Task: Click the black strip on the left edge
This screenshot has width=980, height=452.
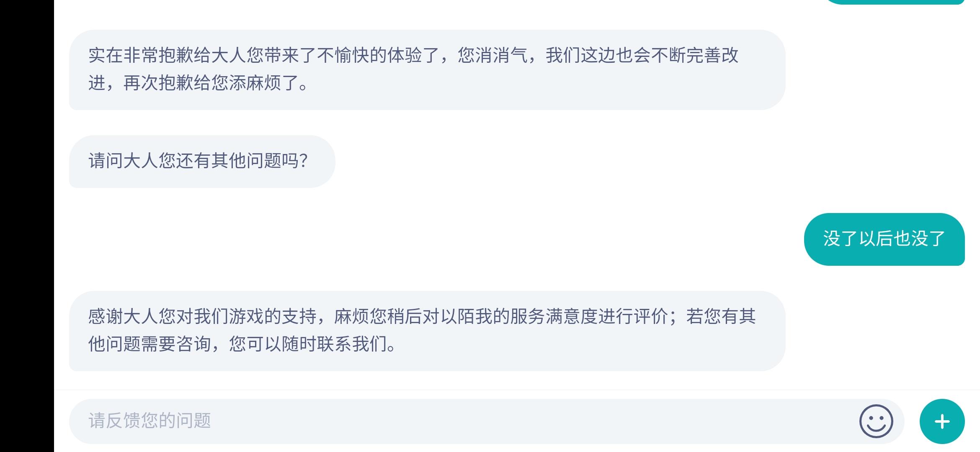Action: 27,226
